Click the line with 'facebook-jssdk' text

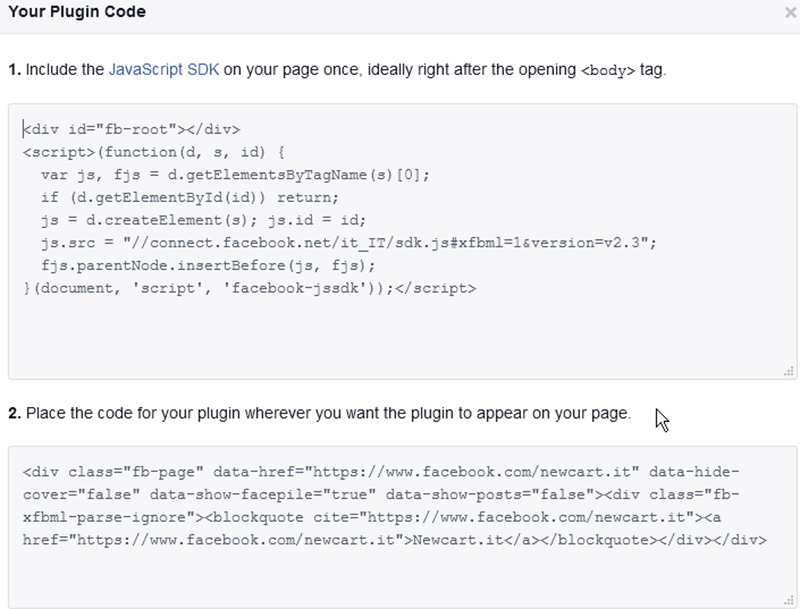point(249,288)
